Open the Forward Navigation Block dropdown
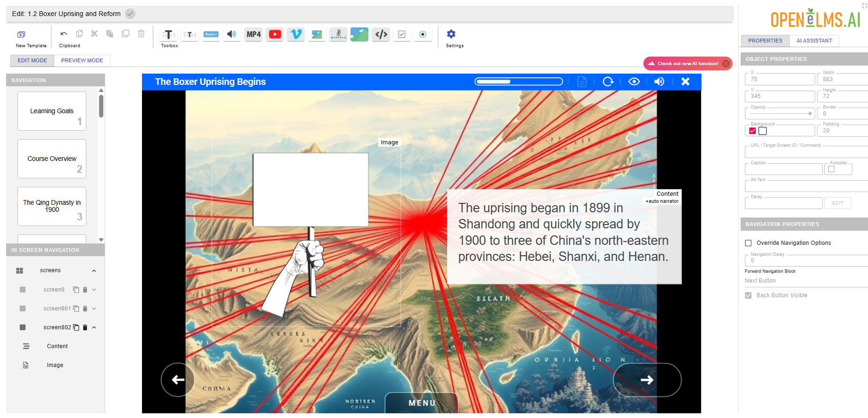Image resolution: width=868 pixels, height=418 pixels. pos(806,281)
